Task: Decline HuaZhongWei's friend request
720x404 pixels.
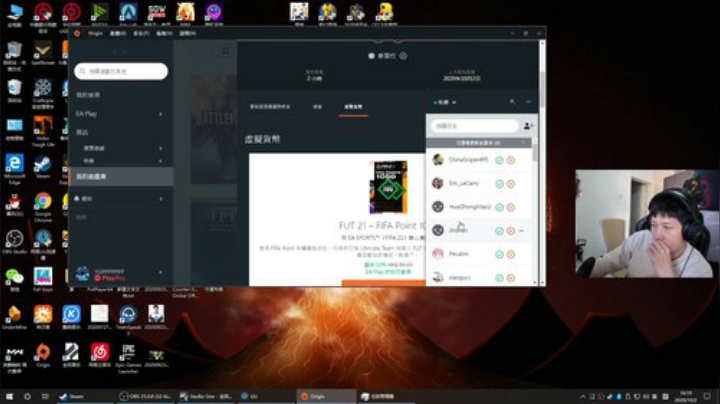Action: (511, 207)
